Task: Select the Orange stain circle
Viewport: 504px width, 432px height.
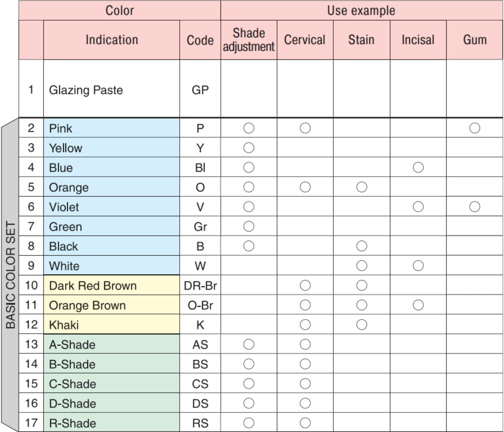Action: (x=362, y=187)
